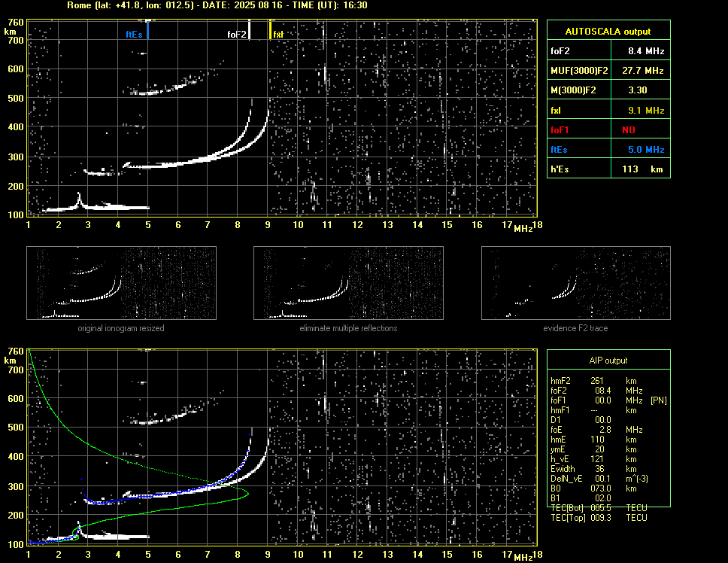Click the TEC[Top] 009.3 TECU row

(599, 518)
